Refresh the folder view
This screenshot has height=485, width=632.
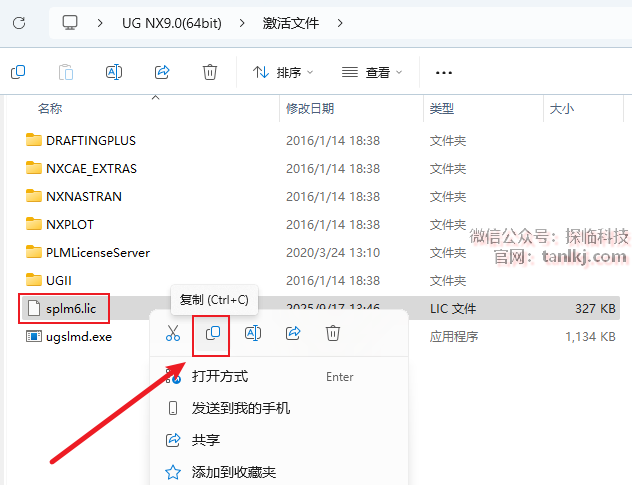click(x=19, y=23)
